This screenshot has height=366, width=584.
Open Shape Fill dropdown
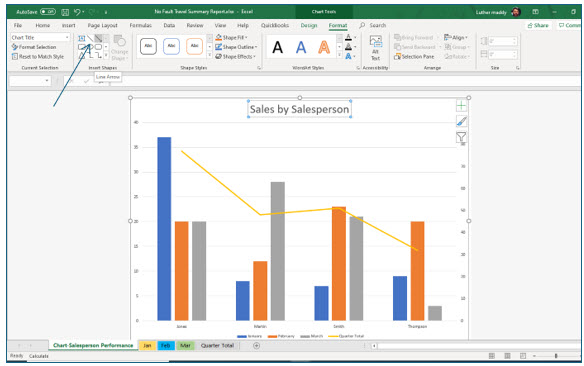pos(231,38)
